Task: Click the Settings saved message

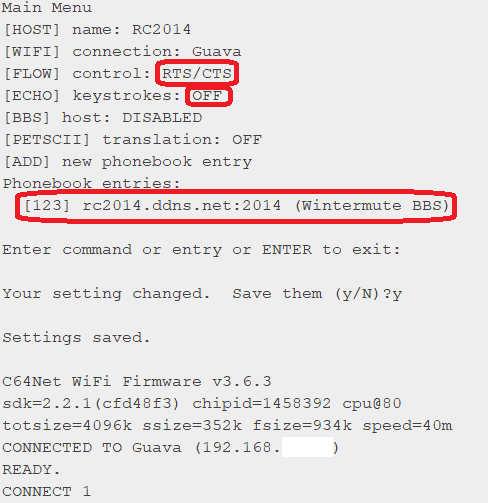Action: [x=76, y=338]
